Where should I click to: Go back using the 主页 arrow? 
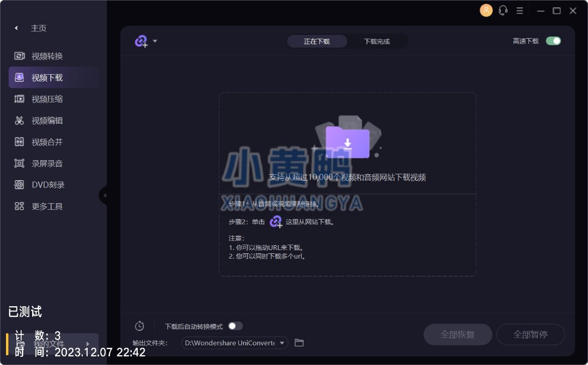point(16,28)
